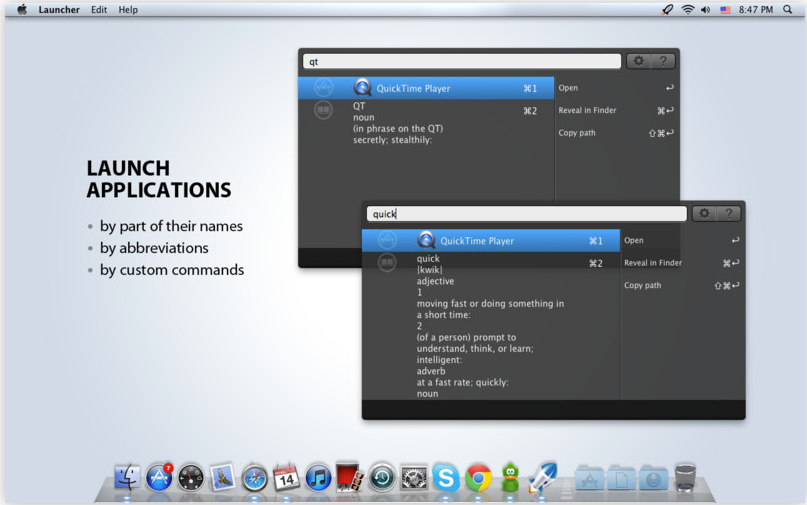
Task: Open Documents folder stack in Dock
Action: [x=622, y=477]
